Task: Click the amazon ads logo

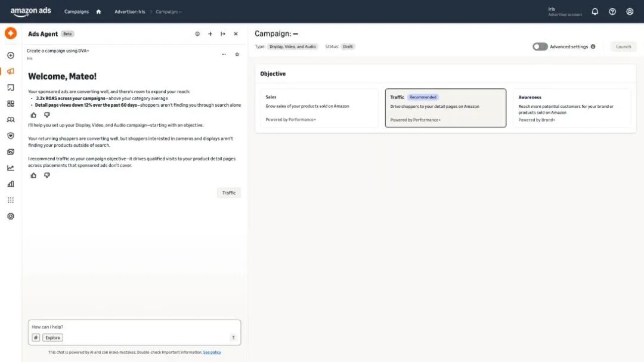Action: (31, 11)
